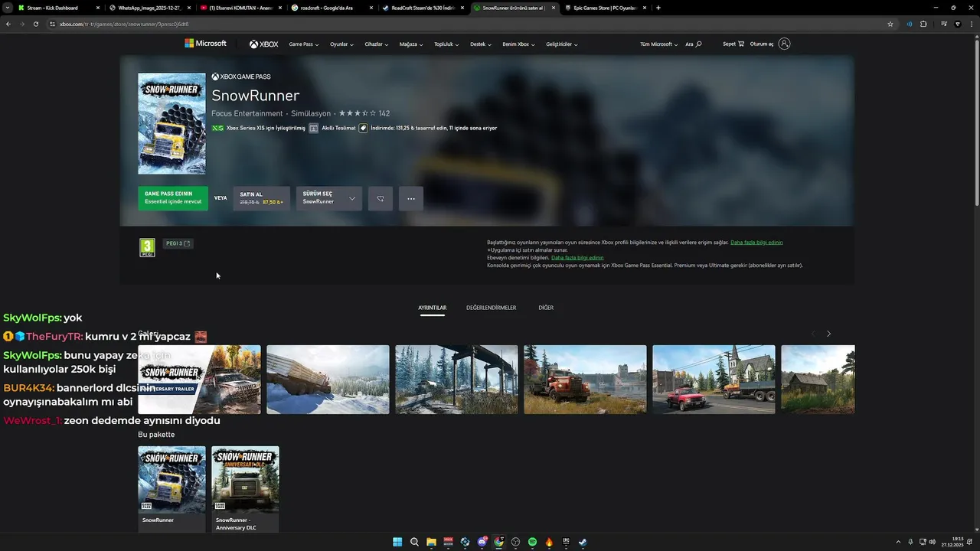This screenshot has width=980, height=551.
Task: Open Spotify from the taskbar
Action: (532, 542)
